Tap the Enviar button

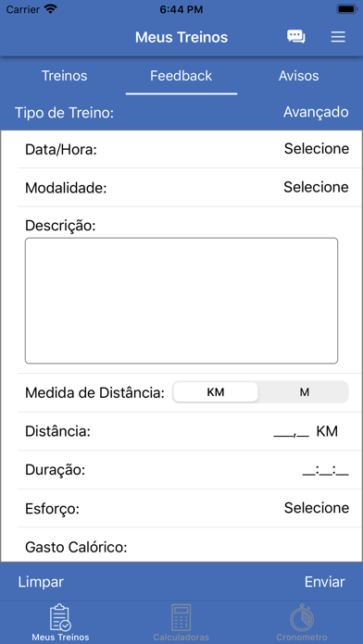325,582
